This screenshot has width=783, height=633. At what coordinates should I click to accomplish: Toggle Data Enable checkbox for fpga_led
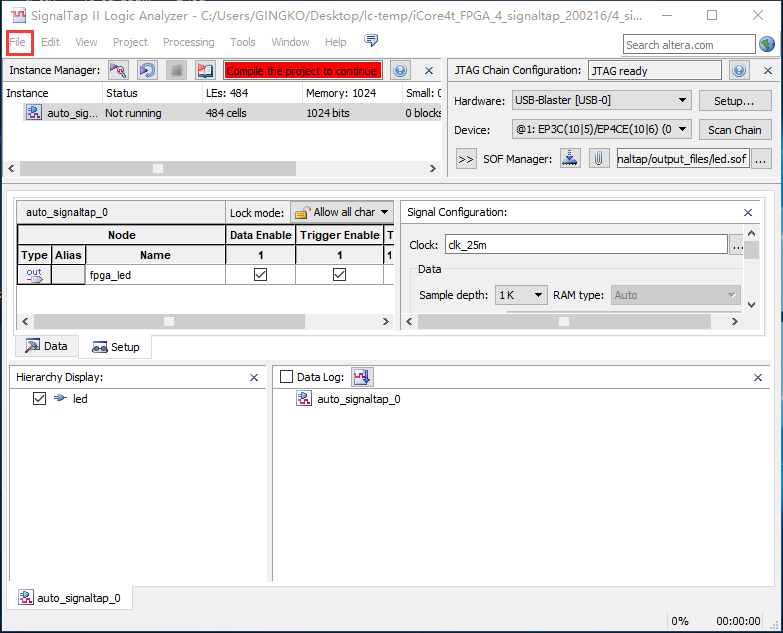(260, 275)
